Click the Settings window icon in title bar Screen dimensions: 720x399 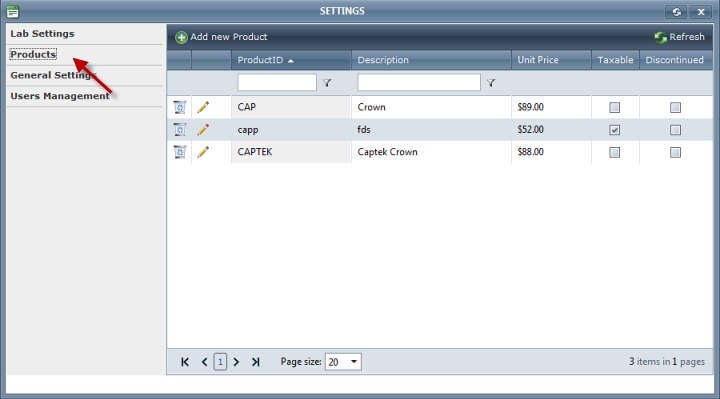(x=13, y=11)
